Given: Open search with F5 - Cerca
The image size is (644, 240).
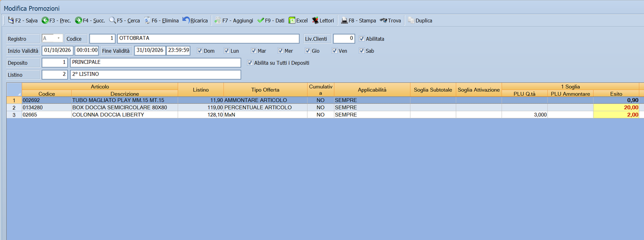Looking at the screenshot, I should pyautogui.click(x=125, y=20).
